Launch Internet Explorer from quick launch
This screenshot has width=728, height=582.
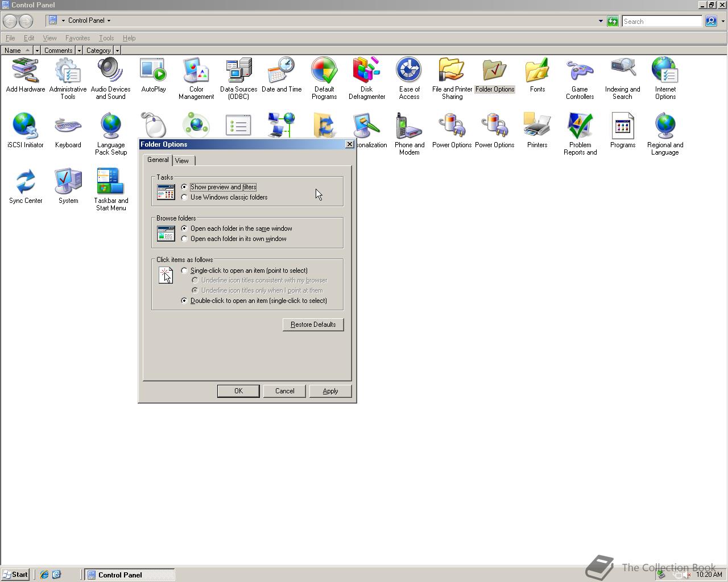(x=44, y=575)
